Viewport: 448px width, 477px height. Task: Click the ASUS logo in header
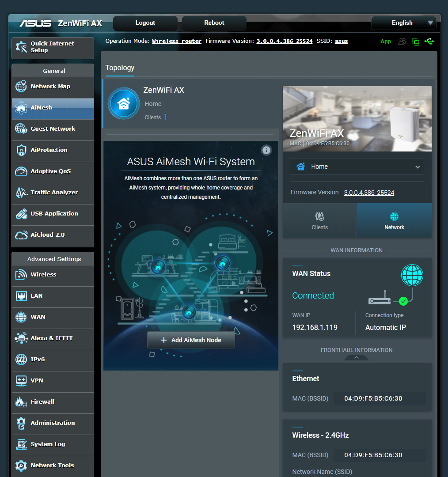click(36, 23)
